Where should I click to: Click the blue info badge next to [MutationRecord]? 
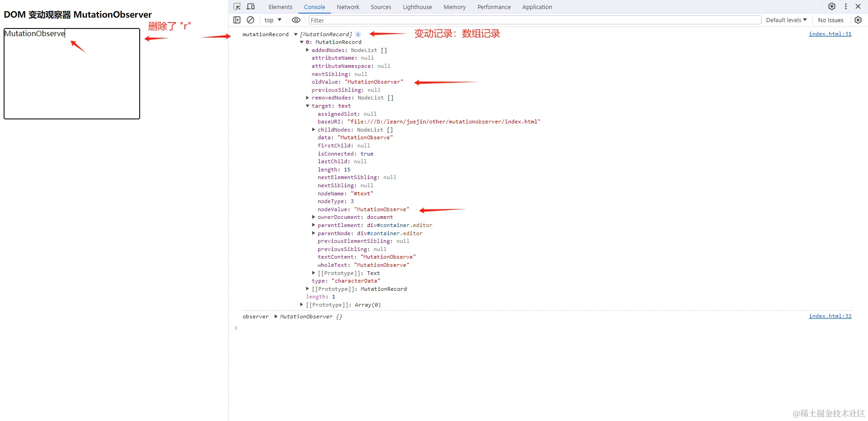(x=358, y=34)
